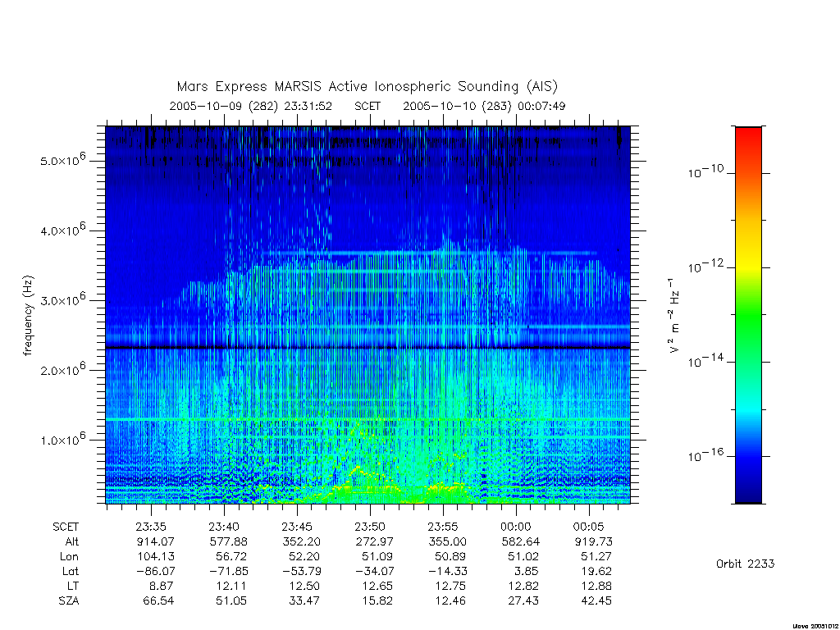
Task: Select SZA value 66.54
Action: [x=158, y=601]
